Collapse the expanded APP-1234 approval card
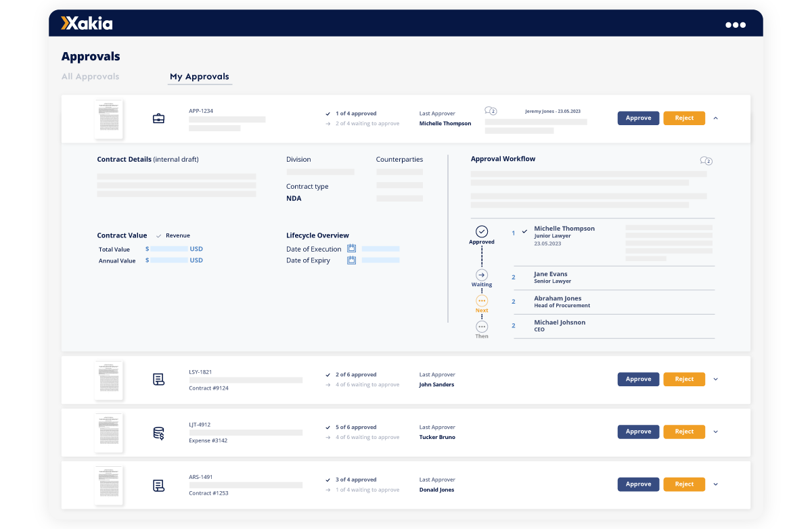Viewport: 812px width, 529px height. [715, 118]
